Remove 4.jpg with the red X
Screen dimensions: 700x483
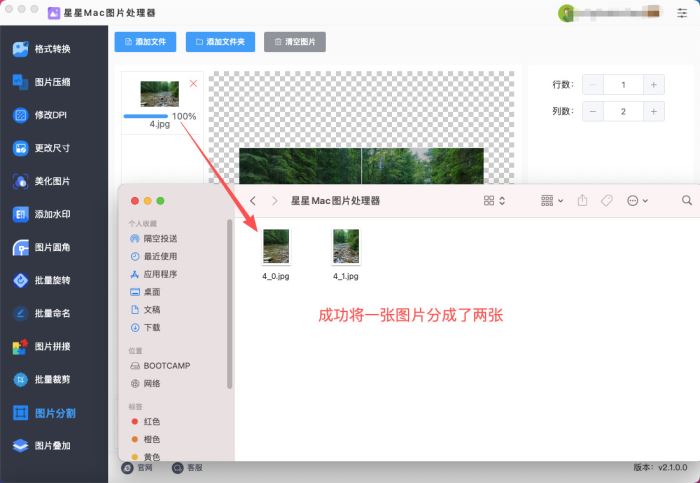coord(193,83)
